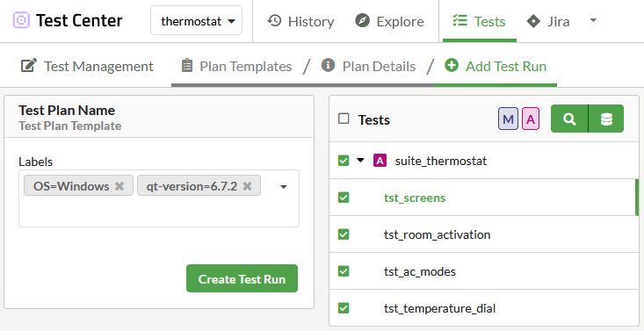The width and height of the screenshot is (644, 331).
Task: Switch to the Explore tab
Action: [x=389, y=21]
